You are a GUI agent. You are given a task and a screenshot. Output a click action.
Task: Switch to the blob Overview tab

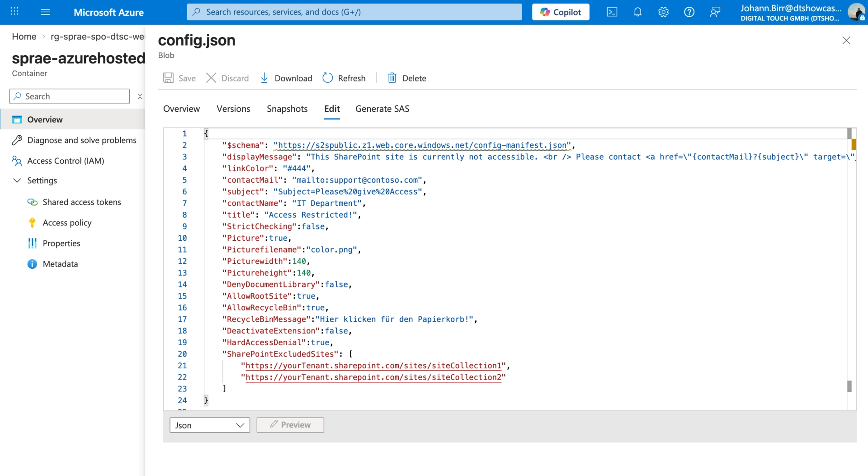[181, 109]
